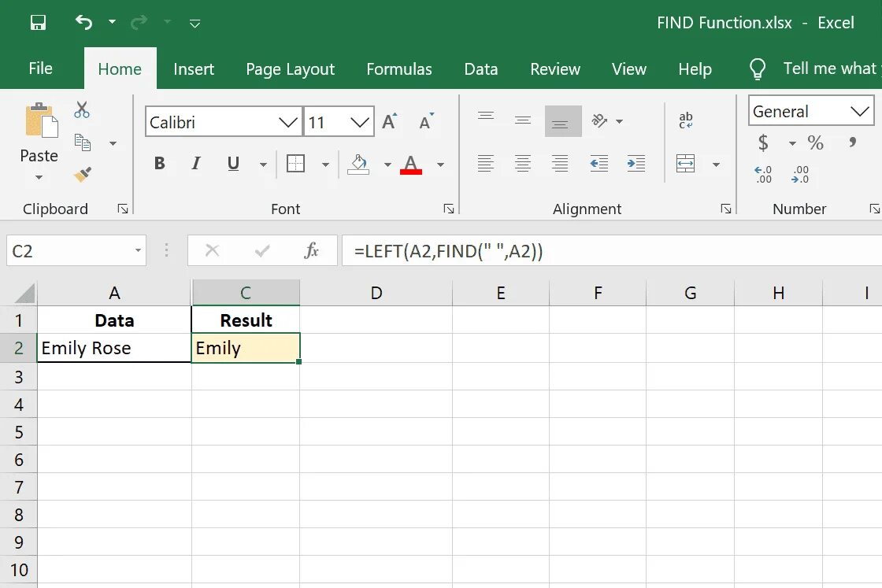882x588 pixels.
Task: Apply the red font color swatch
Action: [411, 165]
